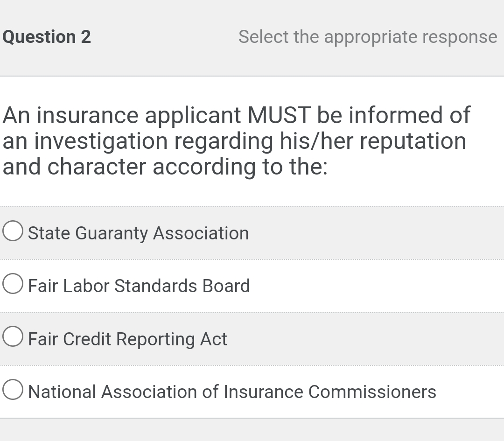
Task: Click the Fair Labor Standards Board label
Action: tap(139, 286)
